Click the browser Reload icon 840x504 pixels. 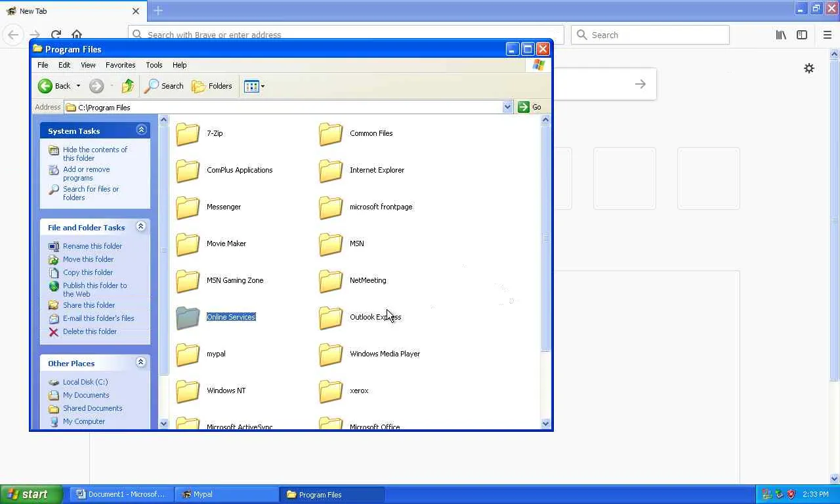56,35
